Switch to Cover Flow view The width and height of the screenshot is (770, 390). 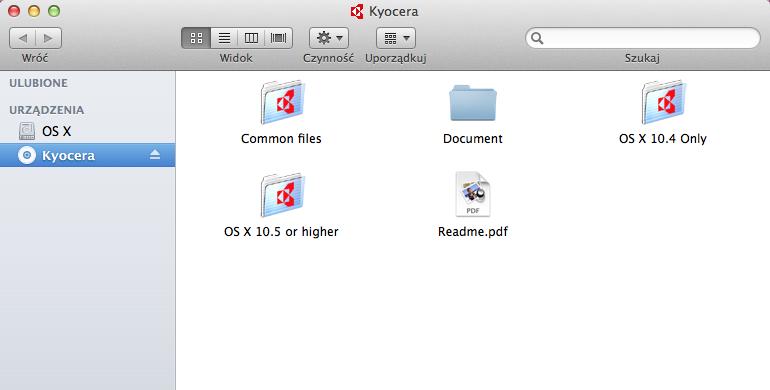tap(278, 38)
